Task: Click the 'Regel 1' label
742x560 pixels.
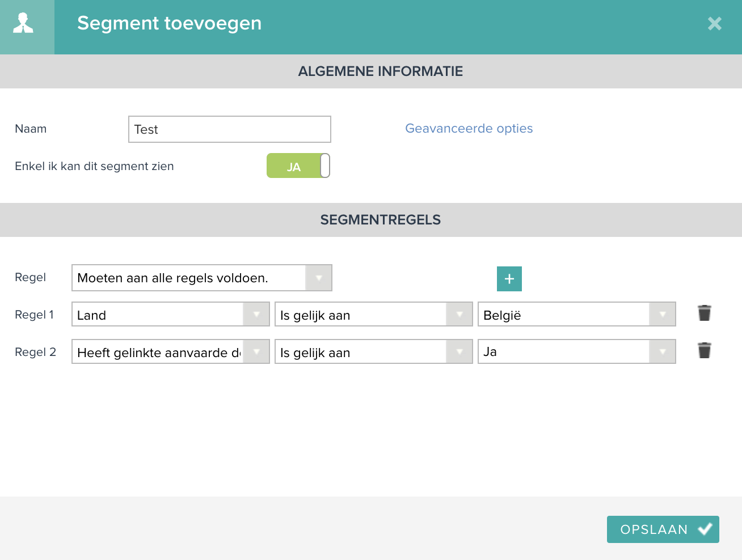Action: tap(34, 315)
